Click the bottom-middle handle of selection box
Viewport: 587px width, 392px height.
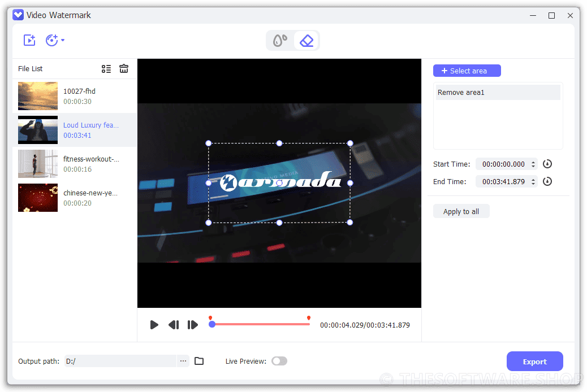click(x=279, y=223)
